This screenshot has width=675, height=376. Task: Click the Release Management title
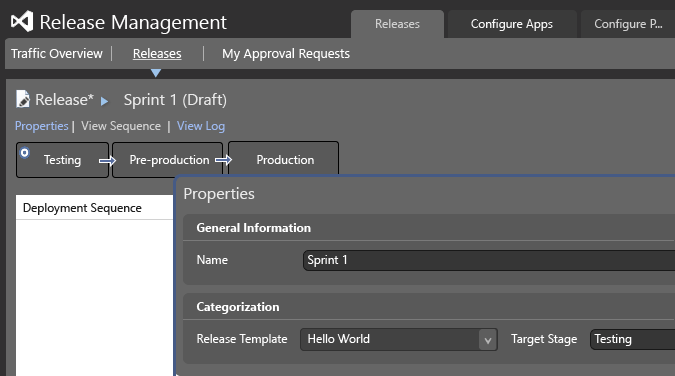click(133, 22)
